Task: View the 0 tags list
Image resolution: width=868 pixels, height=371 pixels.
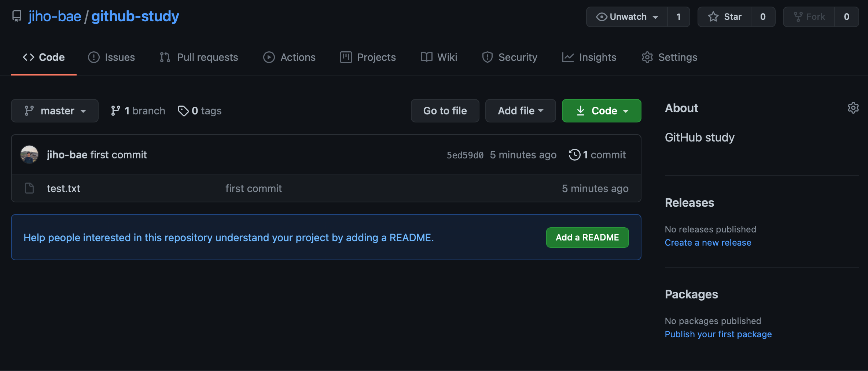Action: click(200, 111)
